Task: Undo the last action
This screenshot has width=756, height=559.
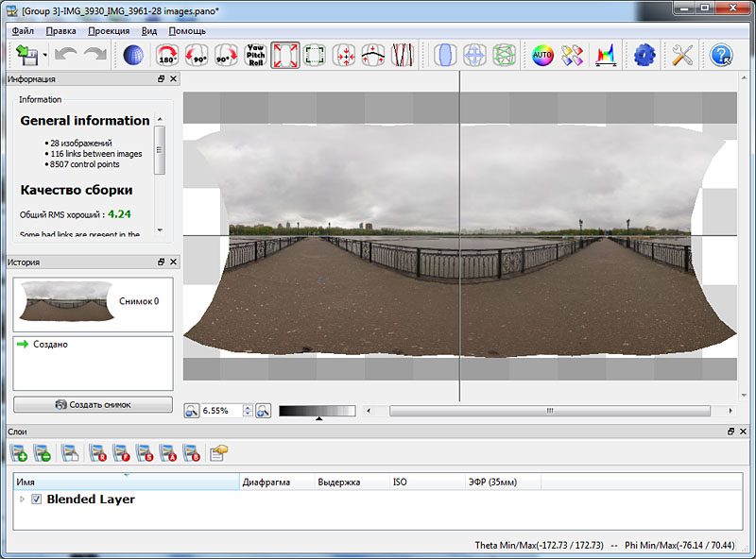Action: 65,55
